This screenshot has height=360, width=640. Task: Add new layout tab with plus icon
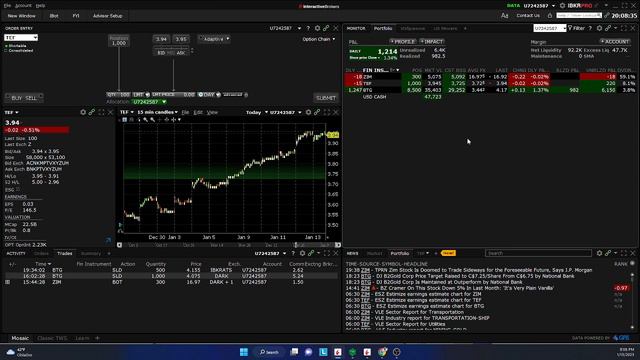tap(97, 338)
